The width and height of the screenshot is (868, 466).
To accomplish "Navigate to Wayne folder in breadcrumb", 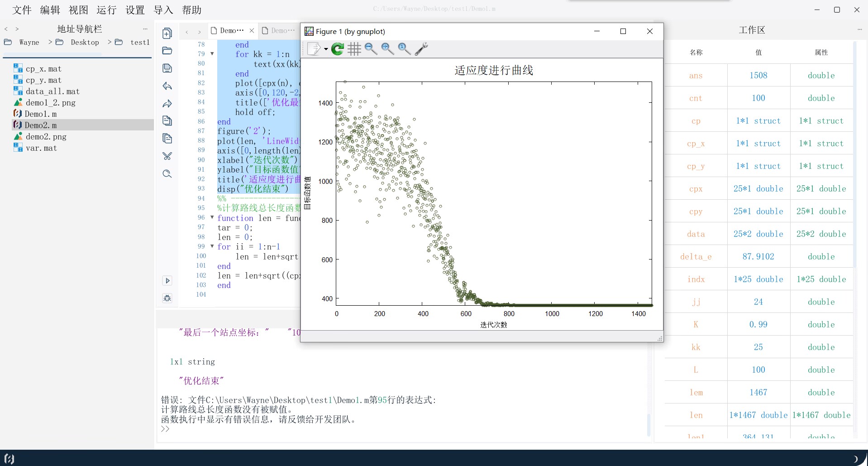I will click(x=29, y=42).
